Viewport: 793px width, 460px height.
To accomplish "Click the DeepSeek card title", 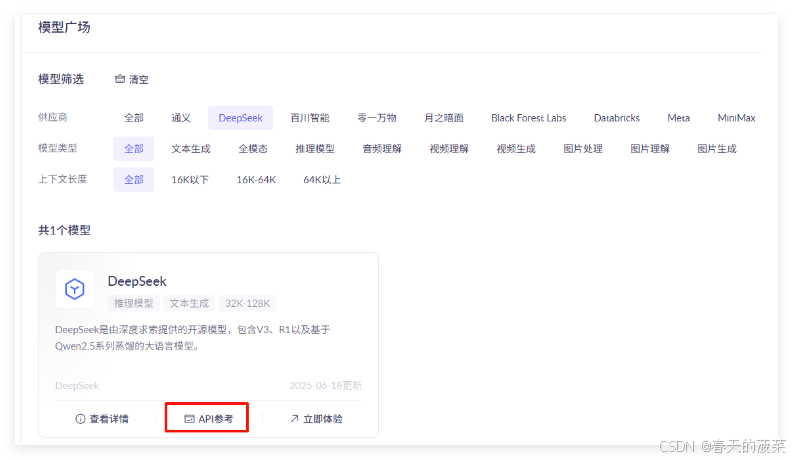I will pyautogui.click(x=137, y=281).
